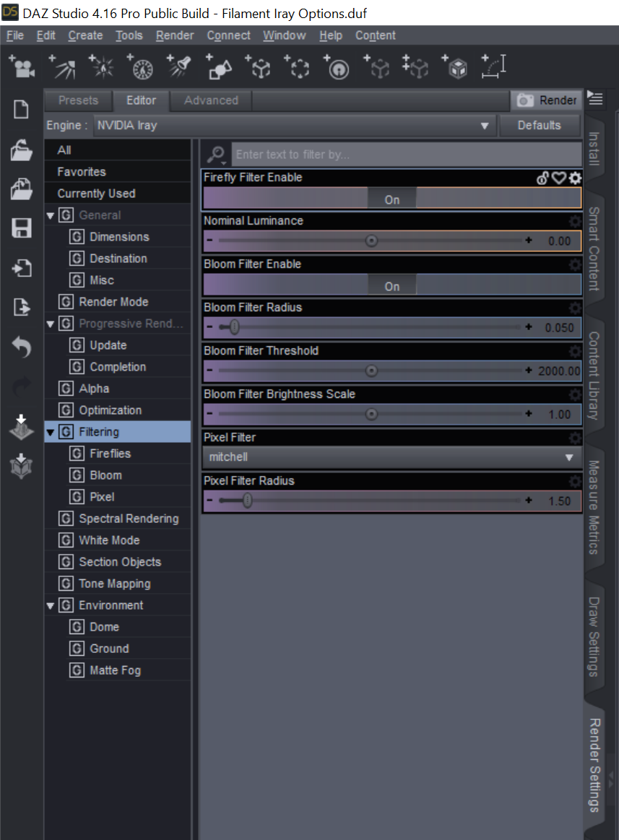Image resolution: width=619 pixels, height=840 pixels.
Task: Favorite Firefly Filter Enable with heart icon
Action: point(558,178)
